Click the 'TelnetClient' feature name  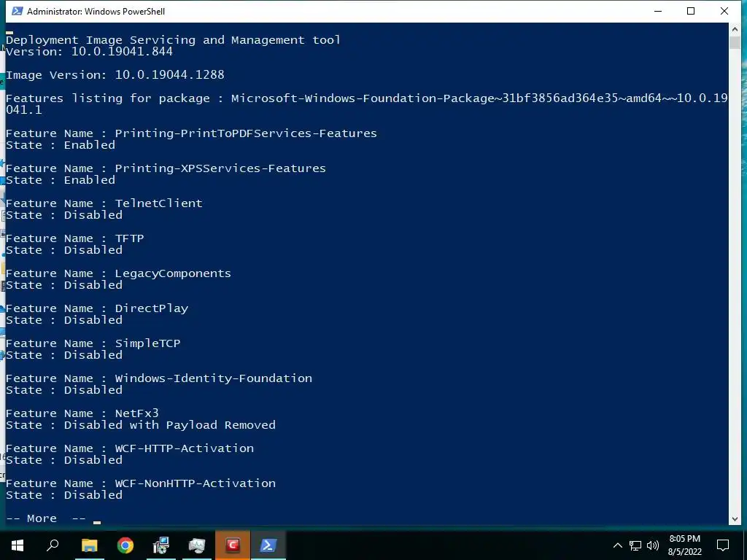158,203
